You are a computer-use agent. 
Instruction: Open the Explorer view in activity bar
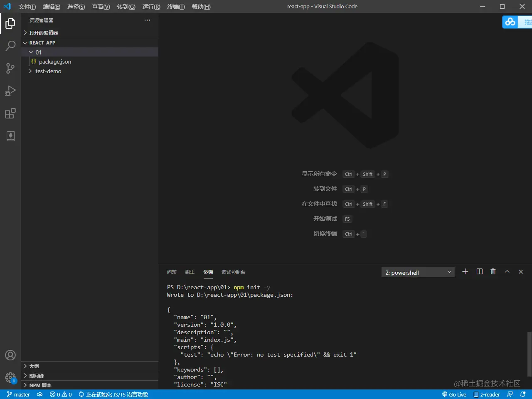[10, 24]
